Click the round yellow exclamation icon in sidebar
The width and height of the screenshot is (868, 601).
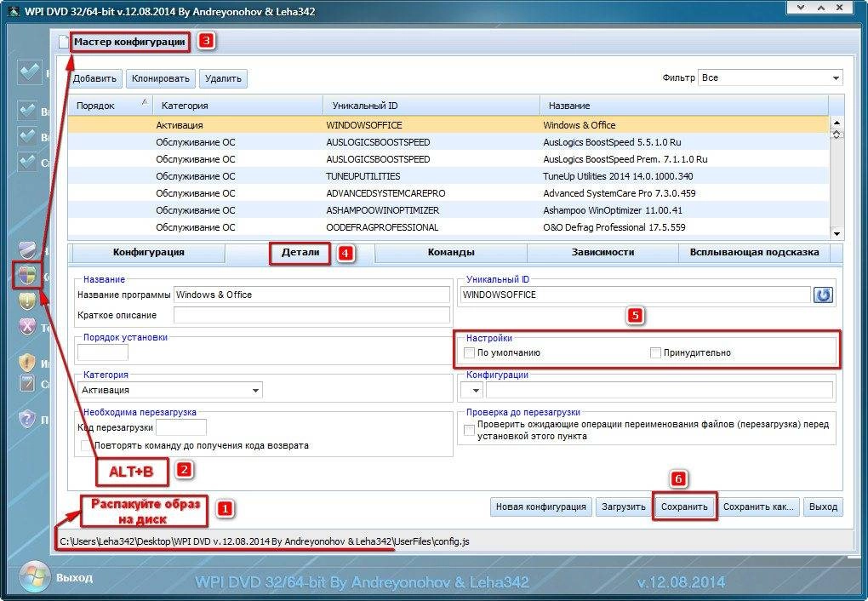click(27, 300)
